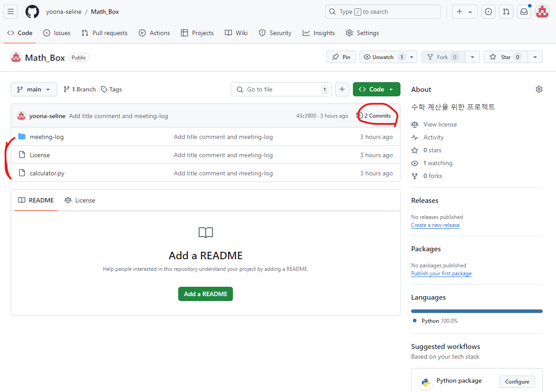The height and width of the screenshot is (392, 556).
Task: Star the repository
Action: tap(506, 57)
